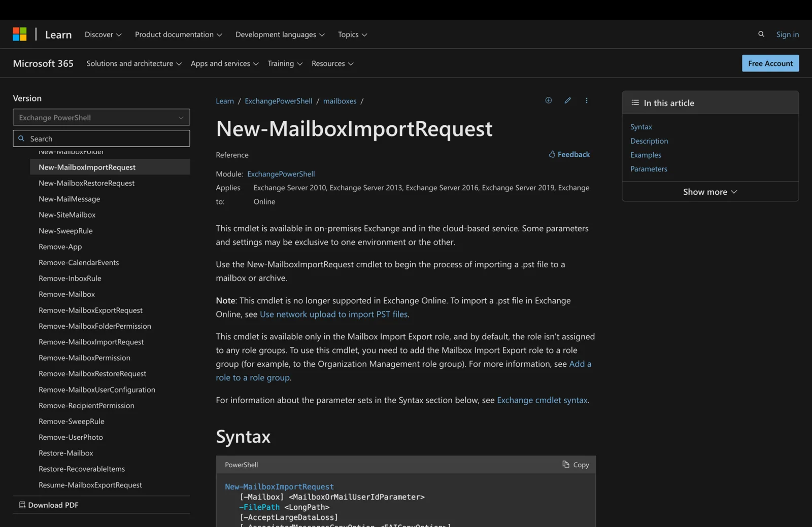The height and width of the screenshot is (527, 812).
Task: Open Apps and services menu
Action: pos(225,63)
